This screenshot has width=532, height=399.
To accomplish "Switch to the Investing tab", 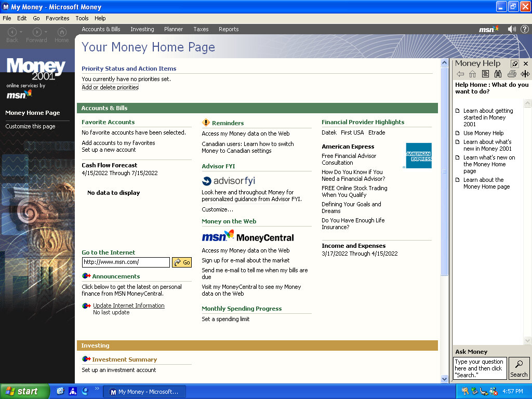I will click(x=142, y=29).
